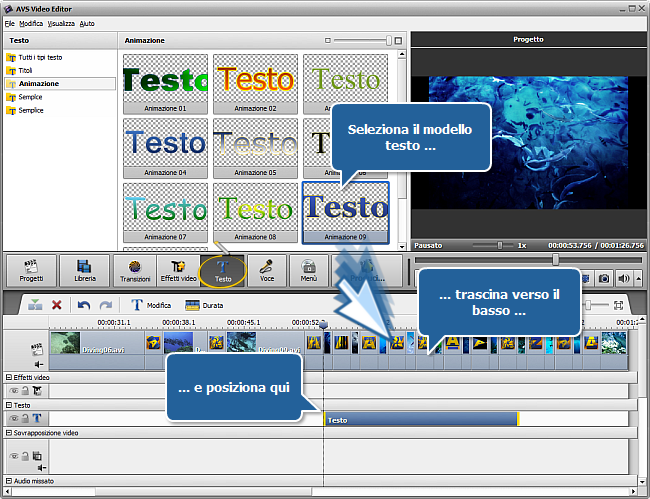Image resolution: width=650 pixels, height=499 pixels.
Task: Toggle the Sovrapposizione video track eye
Action: (x=13, y=456)
